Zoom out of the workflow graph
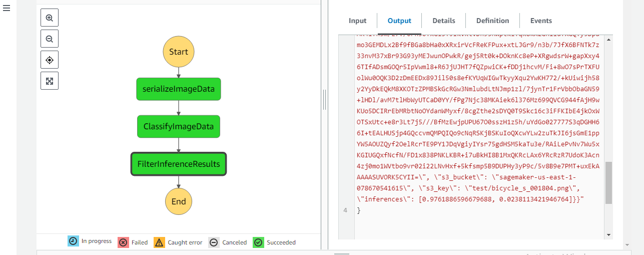 click(50, 39)
